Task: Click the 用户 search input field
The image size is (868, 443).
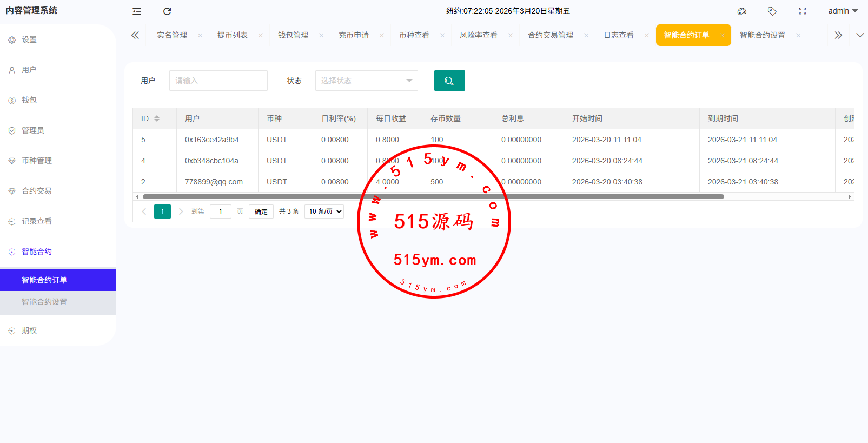Action: click(218, 81)
